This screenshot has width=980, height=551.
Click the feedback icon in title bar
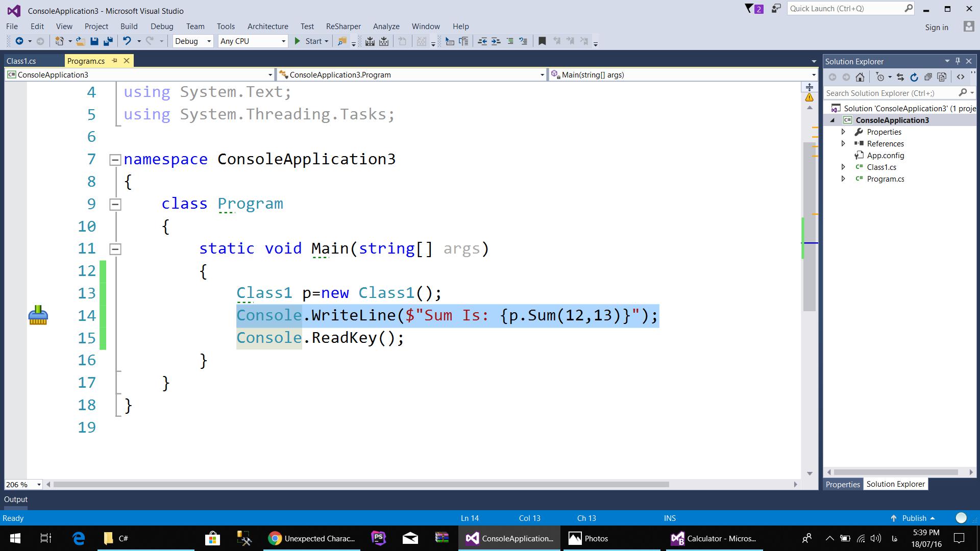pos(776,9)
